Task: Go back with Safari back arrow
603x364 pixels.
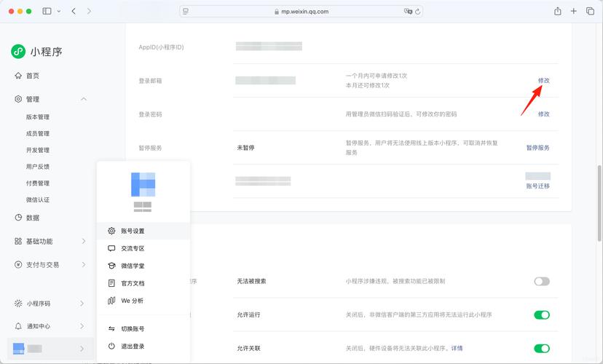Action: click(74, 11)
